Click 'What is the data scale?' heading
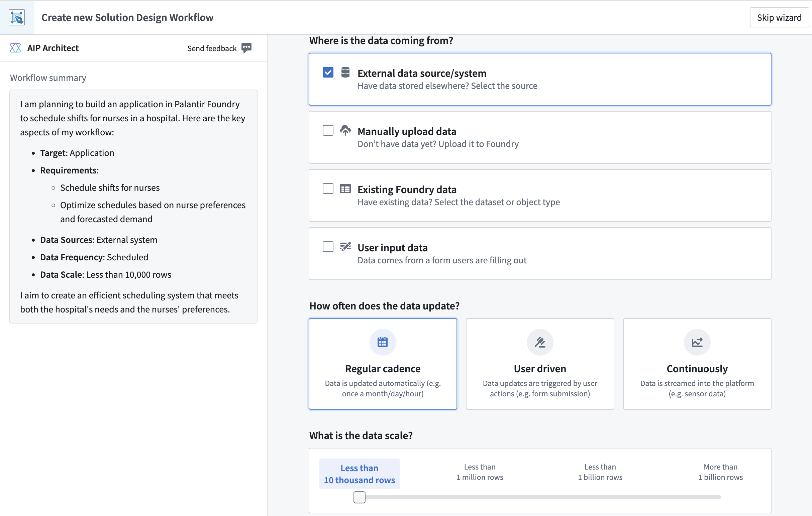Image resolution: width=812 pixels, height=516 pixels. pos(361,435)
